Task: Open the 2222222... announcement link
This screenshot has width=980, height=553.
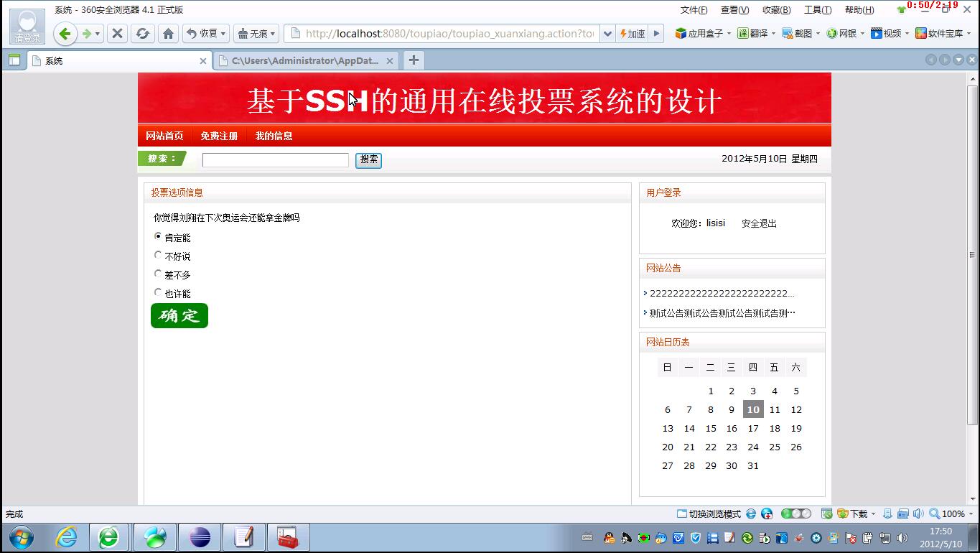Action: 722,293
